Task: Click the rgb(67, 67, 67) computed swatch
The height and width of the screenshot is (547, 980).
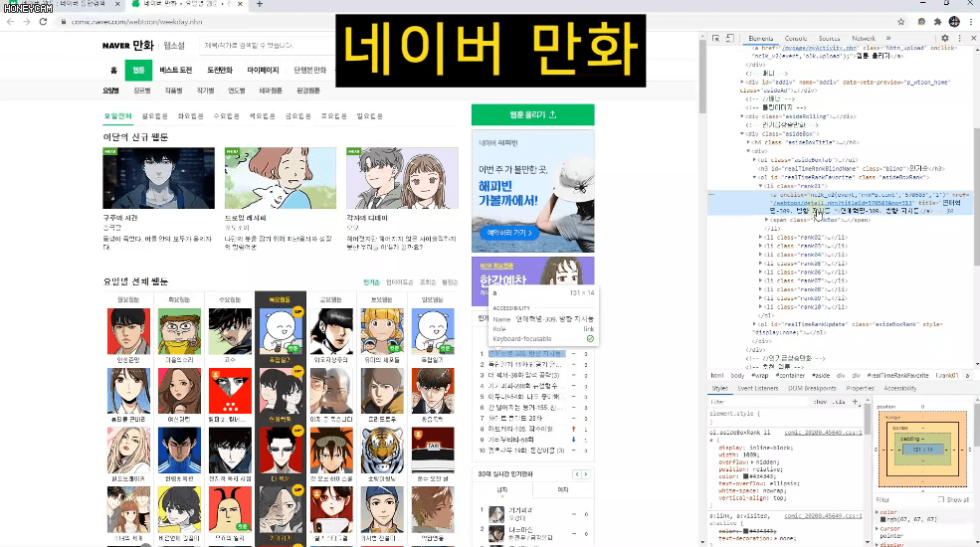Action: pos(883,519)
